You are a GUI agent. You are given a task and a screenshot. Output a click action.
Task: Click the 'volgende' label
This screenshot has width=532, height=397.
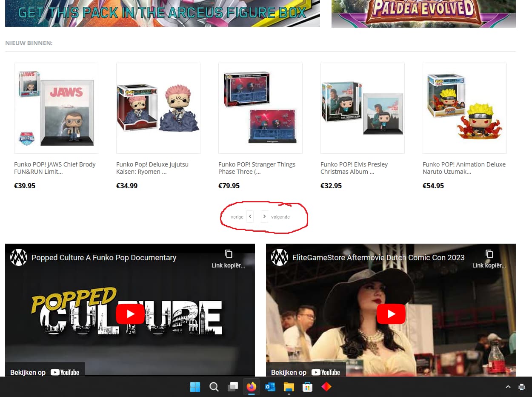tap(280, 217)
